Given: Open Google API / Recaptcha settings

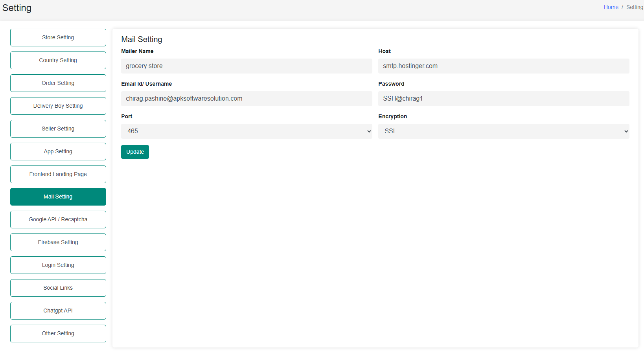Looking at the screenshot, I should (58, 219).
